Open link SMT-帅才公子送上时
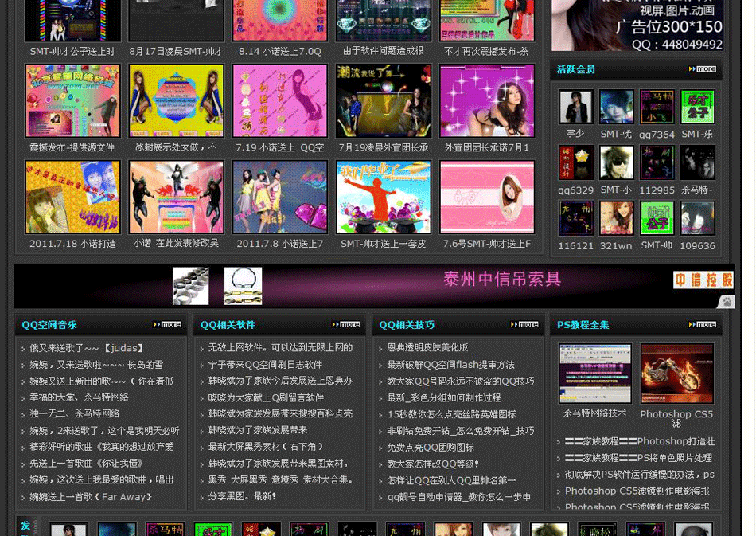 pos(72,51)
